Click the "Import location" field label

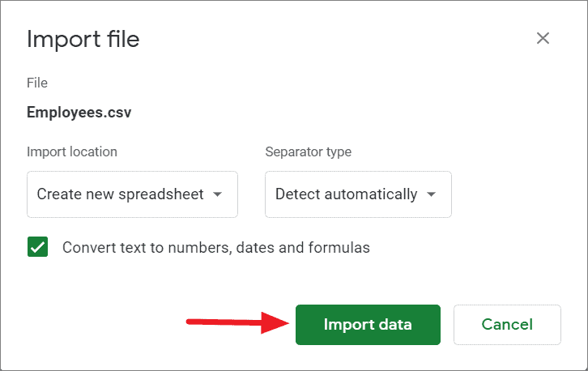(x=72, y=151)
